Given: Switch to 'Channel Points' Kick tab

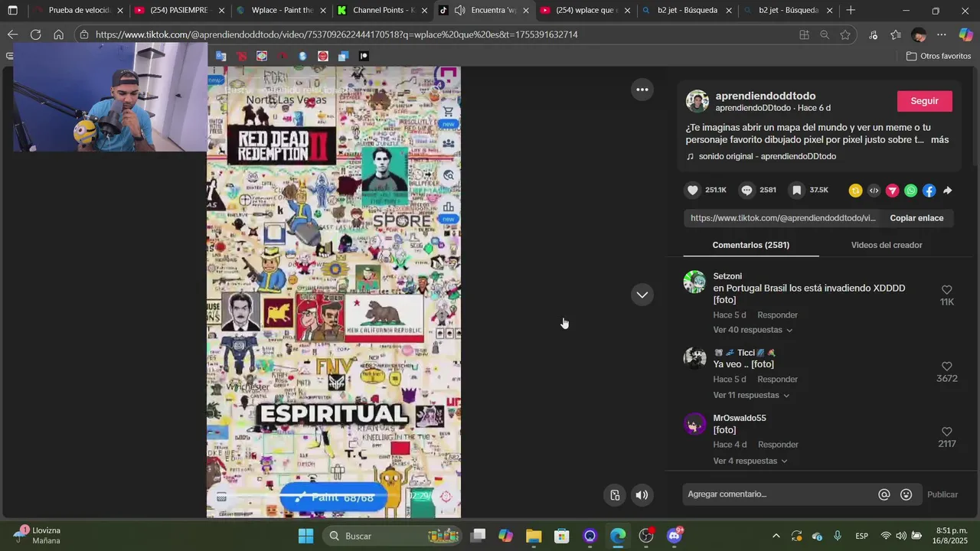Looking at the screenshot, I should tap(383, 11).
